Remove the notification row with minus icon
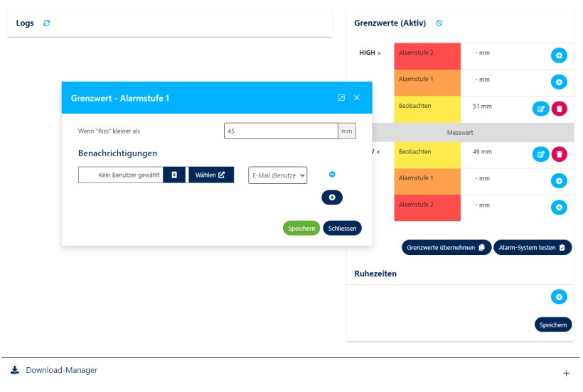The image size is (583, 392). [332, 175]
